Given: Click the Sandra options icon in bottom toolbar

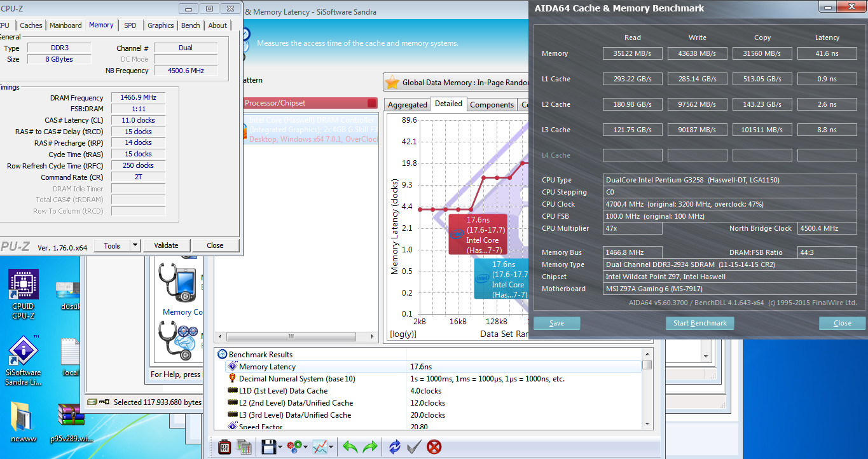Looking at the screenshot, I should coord(224,447).
